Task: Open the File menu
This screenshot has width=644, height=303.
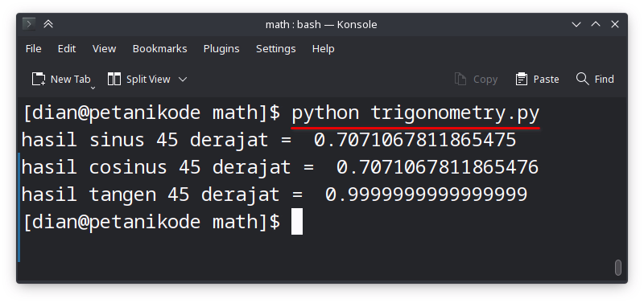Action: click(33, 49)
